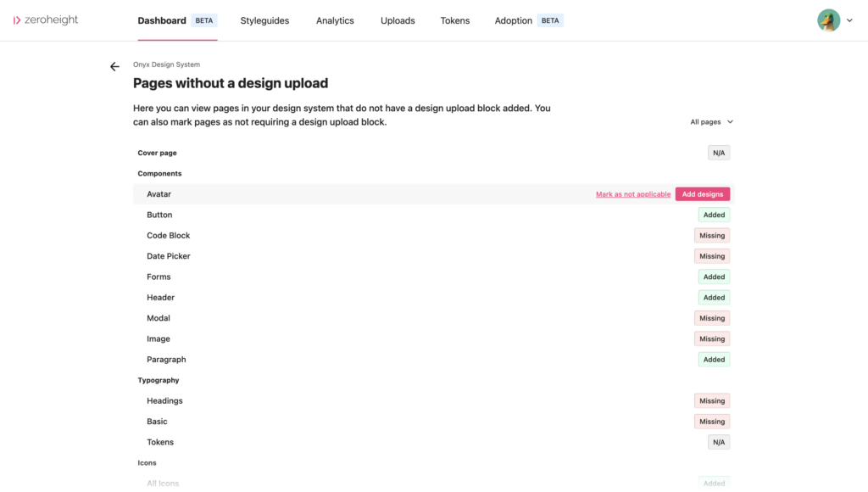
Task: Click the Onyx Design System breadcrumb
Action: (x=166, y=64)
